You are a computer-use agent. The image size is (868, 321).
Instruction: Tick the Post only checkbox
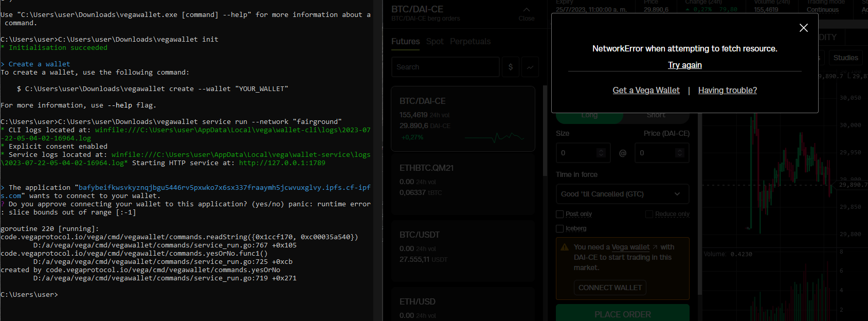pos(560,214)
